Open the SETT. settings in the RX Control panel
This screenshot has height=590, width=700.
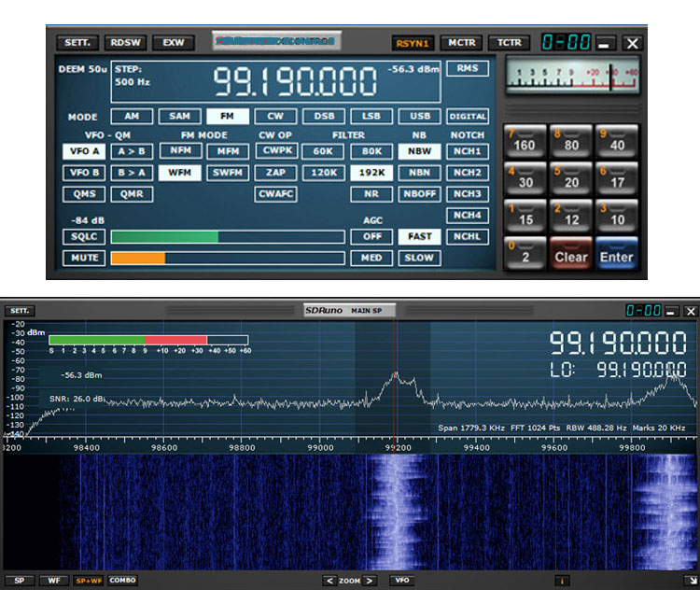(x=77, y=42)
